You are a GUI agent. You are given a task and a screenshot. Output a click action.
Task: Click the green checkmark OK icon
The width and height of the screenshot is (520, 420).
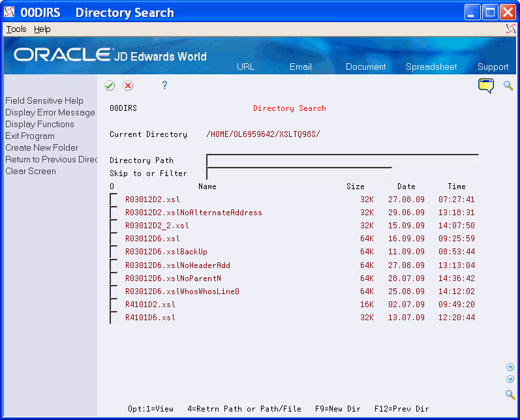[110, 85]
